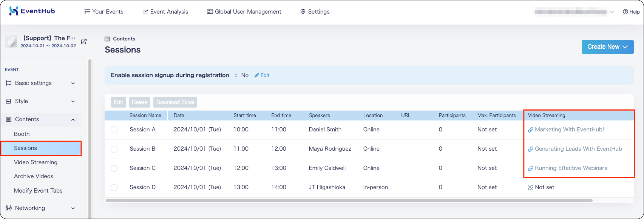This screenshot has height=219, width=644.
Task: Click the table horizontal scrollbar
Action: pos(349,200)
